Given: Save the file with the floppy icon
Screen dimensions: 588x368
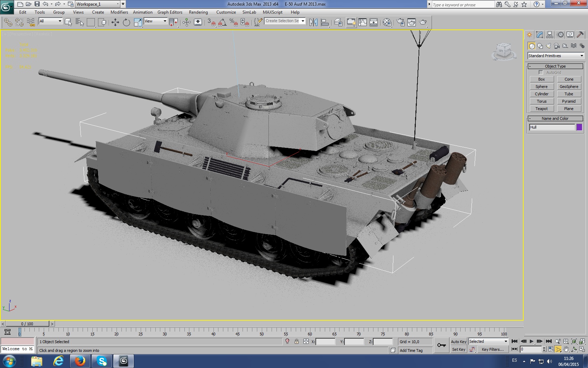Looking at the screenshot, I should point(37,4).
